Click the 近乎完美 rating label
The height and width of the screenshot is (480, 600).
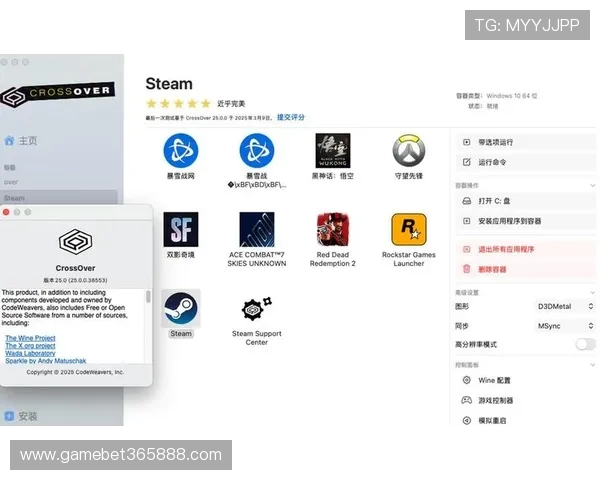click(231, 104)
